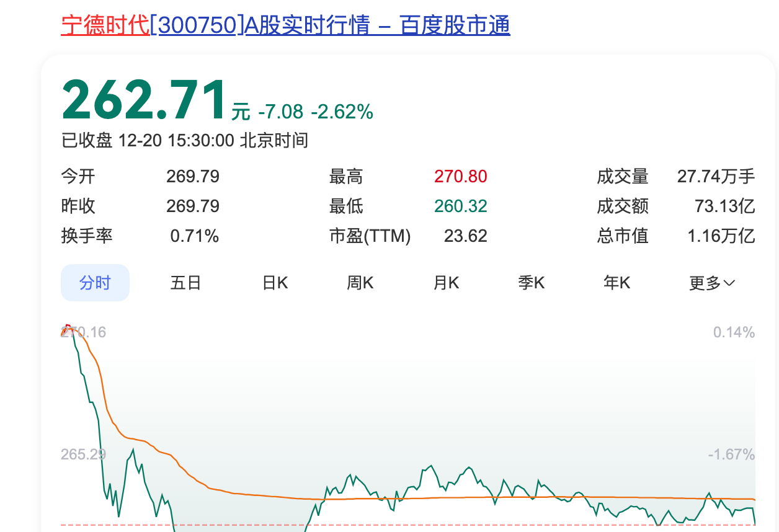Image resolution: width=779 pixels, height=532 pixels.
Task: Click the 市盈(TTM) value 23.62
Action: tap(465, 236)
